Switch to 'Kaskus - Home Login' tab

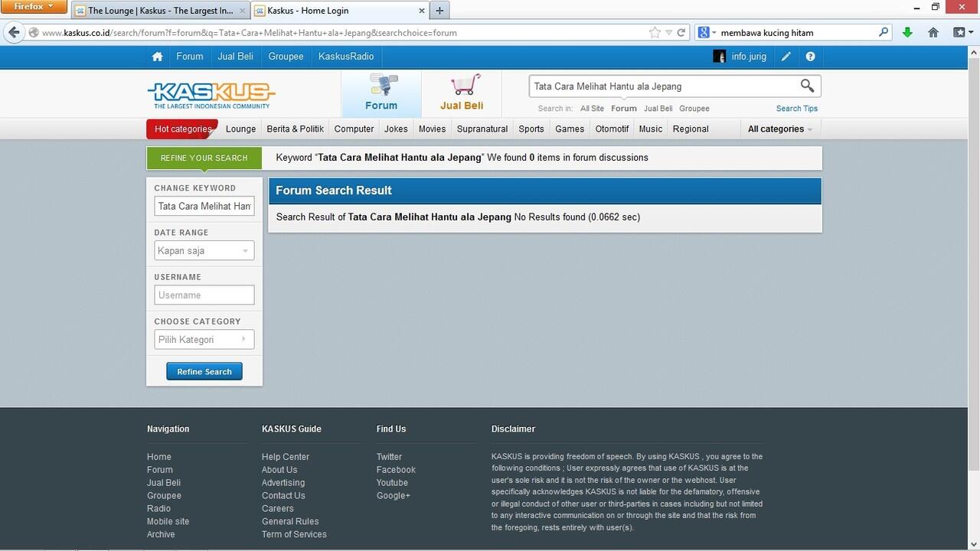(339, 11)
